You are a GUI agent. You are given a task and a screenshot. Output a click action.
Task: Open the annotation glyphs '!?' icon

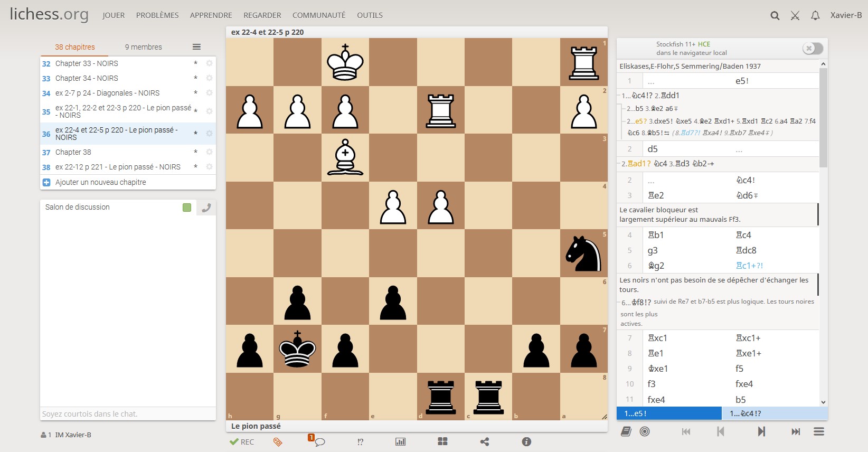click(360, 442)
